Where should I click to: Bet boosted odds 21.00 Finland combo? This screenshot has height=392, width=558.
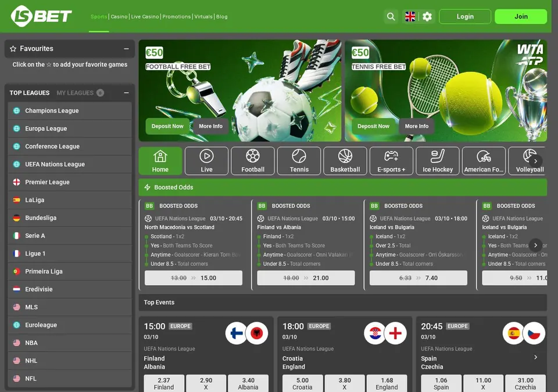coord(306,278)
